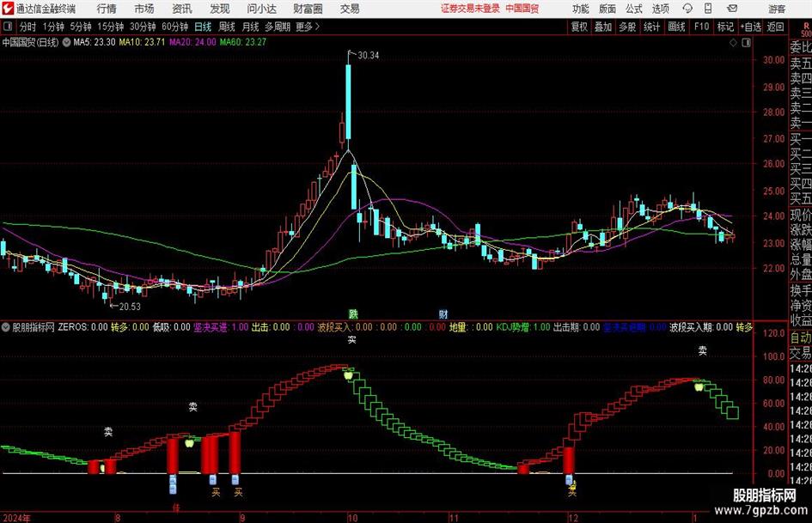
Task: Switch to the 60分钟 period tab
Action: pos(175,27)
